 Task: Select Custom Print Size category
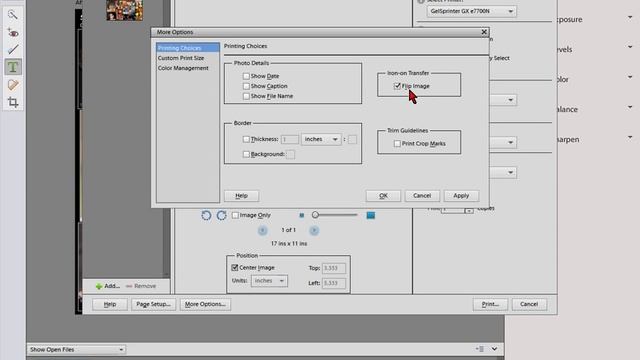click(181, 58)
